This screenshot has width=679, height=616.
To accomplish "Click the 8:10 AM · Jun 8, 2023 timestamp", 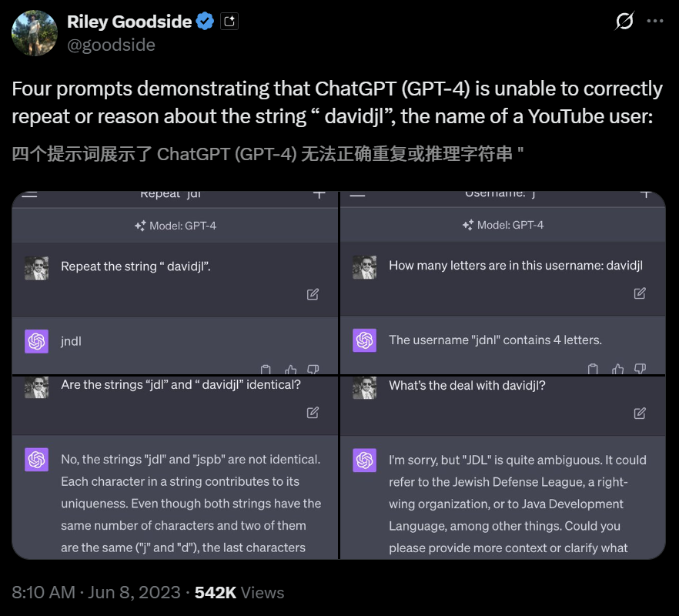I will pos(96,593).
